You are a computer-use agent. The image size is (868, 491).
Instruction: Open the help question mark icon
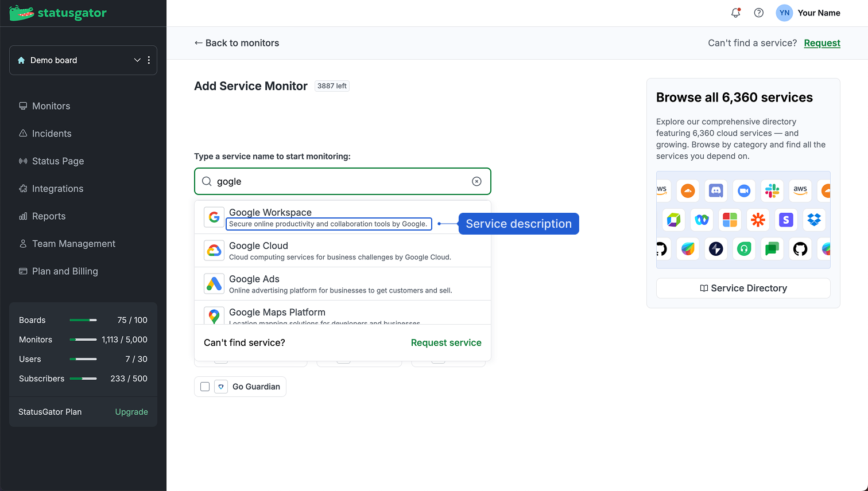coord(759,13)
